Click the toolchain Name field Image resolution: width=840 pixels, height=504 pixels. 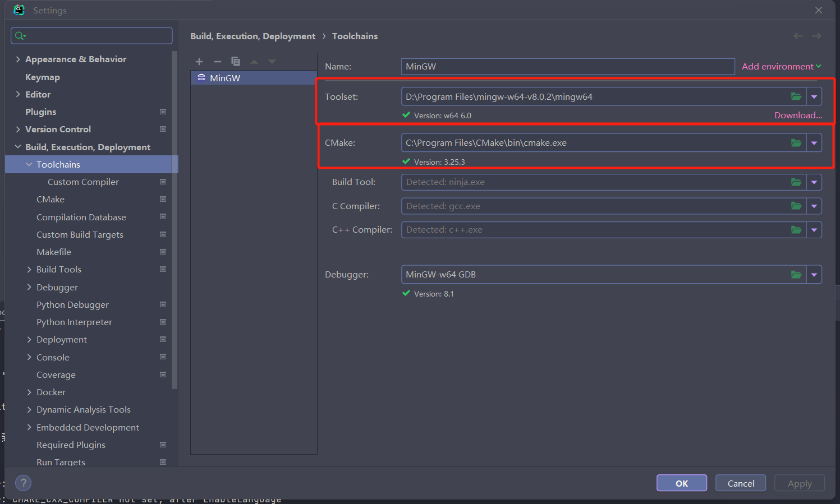568,66
